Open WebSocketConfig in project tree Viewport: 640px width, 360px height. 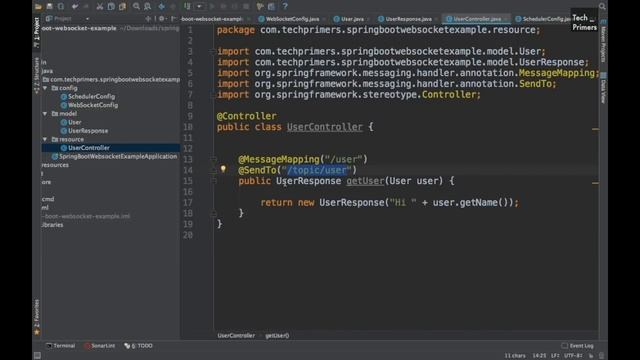tap(89, 105)
